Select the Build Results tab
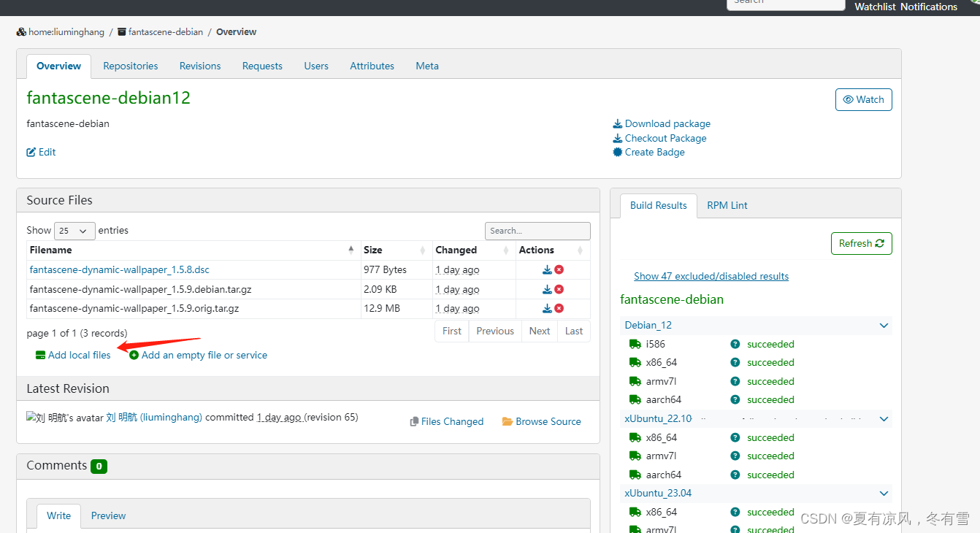Image resolution: width=980 pixels, height=533 pixels. click(659, 205)
